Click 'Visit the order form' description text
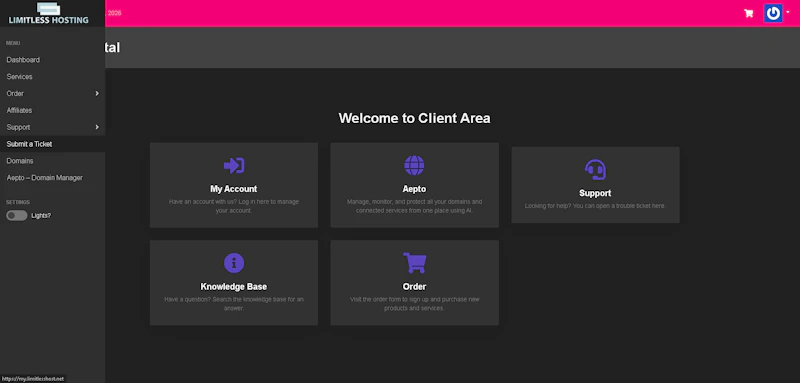This screenshot has width=800, height=383. click(414, 303)
